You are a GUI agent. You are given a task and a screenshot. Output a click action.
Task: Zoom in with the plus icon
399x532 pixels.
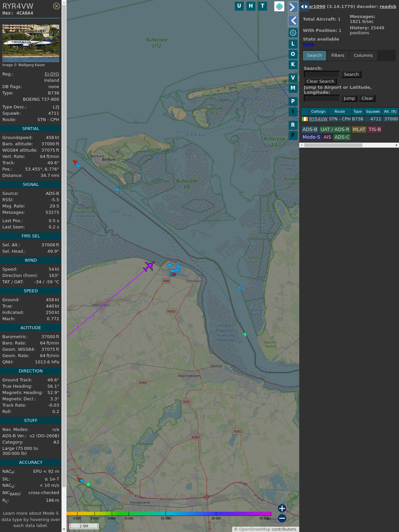(x=282, y=508)
